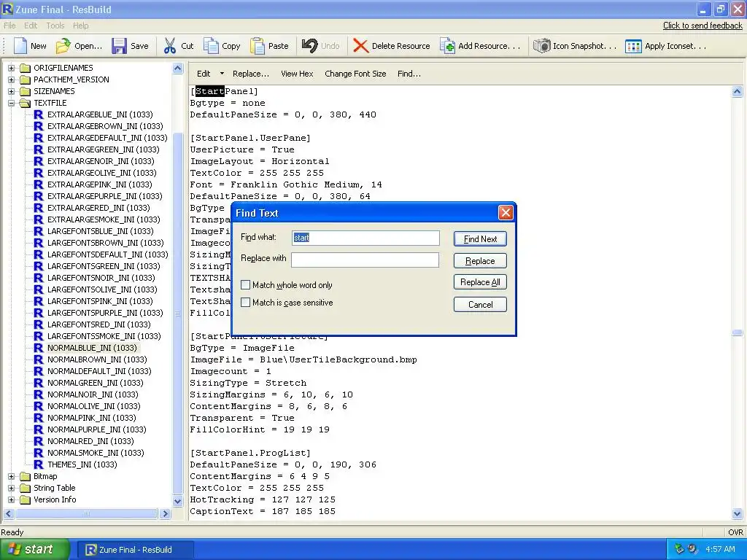747x560 pixels.
Task: Click the system tray safely remove hardware icon
Action: (x=679, y=549)
